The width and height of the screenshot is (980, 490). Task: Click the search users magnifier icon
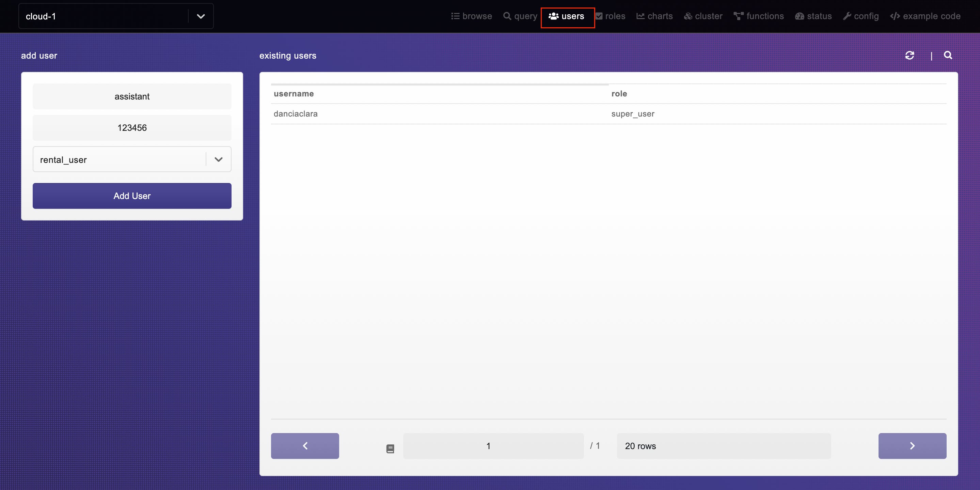[x=948, y=56]
